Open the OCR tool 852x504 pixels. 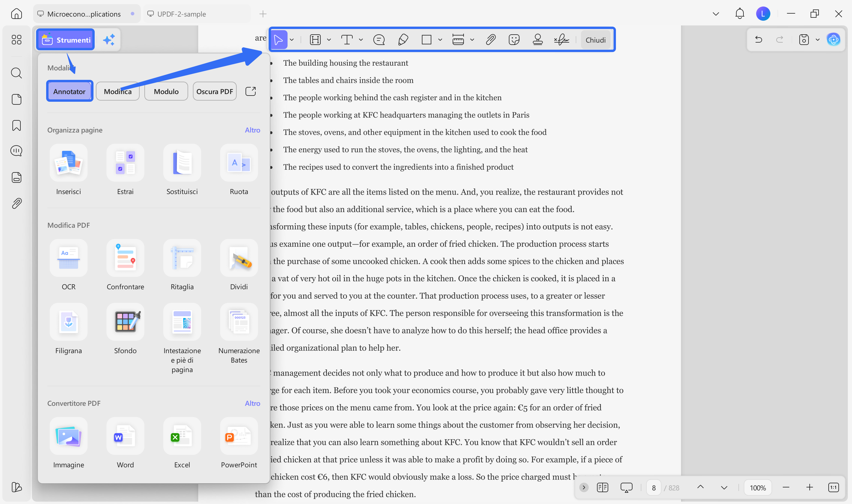[69, 265]
